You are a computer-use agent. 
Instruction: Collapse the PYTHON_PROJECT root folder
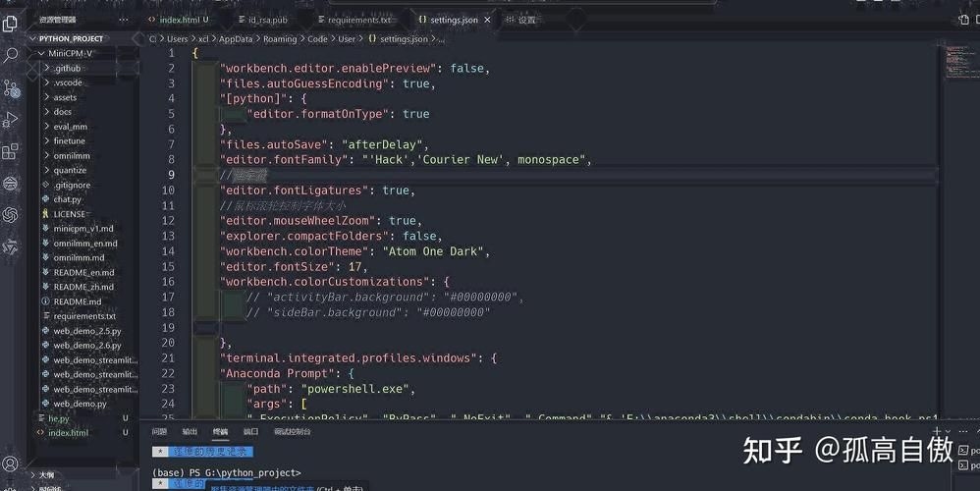[71, 38]
